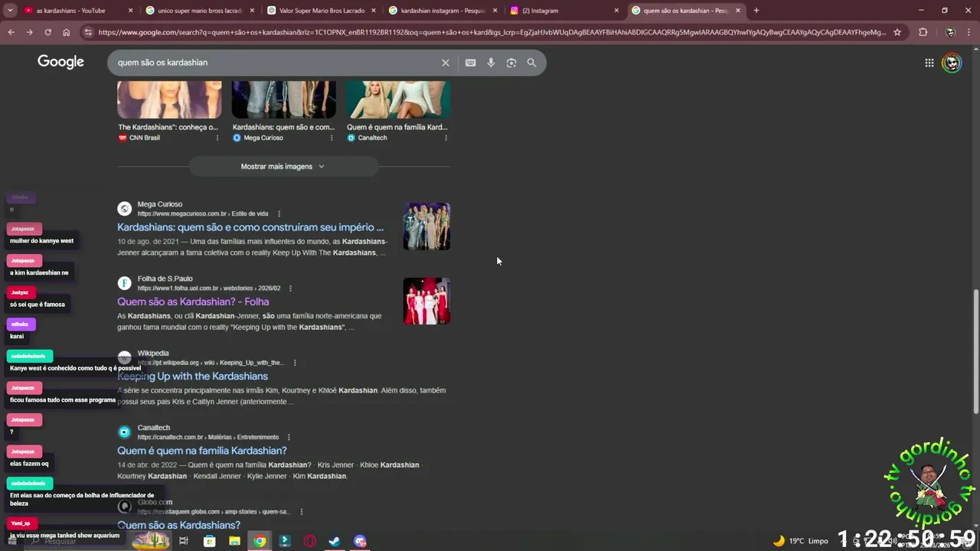Close the 'kardashian instagram' tab
The height and width of the screenshot is (551, 980).
pos(495,11)
